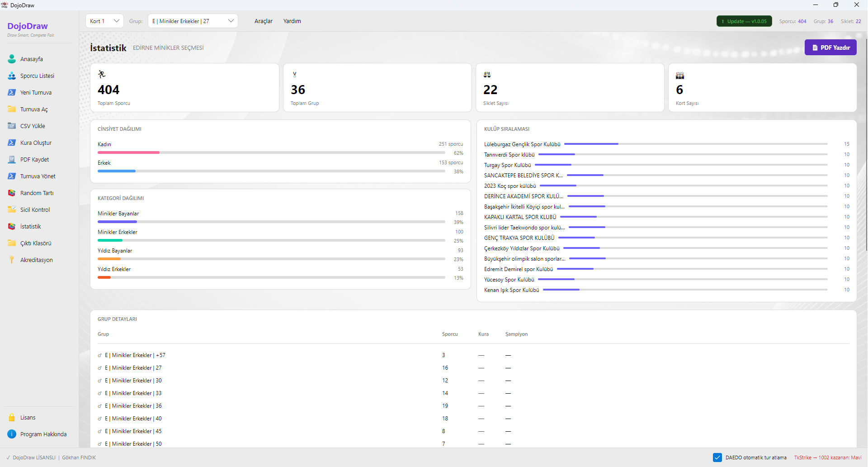Select row E | Minikler Erkekler | 45

[x=473, y=431]
